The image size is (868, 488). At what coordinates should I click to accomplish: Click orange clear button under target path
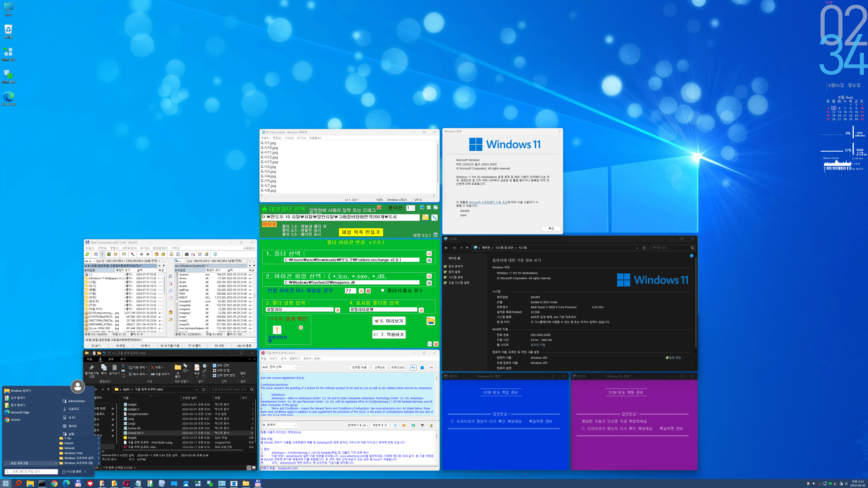[269, 224]
